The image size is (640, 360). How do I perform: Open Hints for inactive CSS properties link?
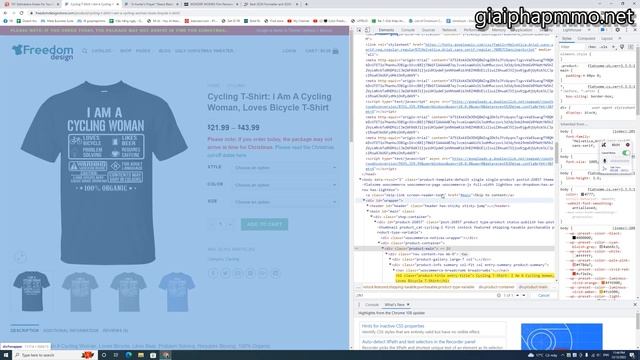pyautogui.click(x=393, y=326)
